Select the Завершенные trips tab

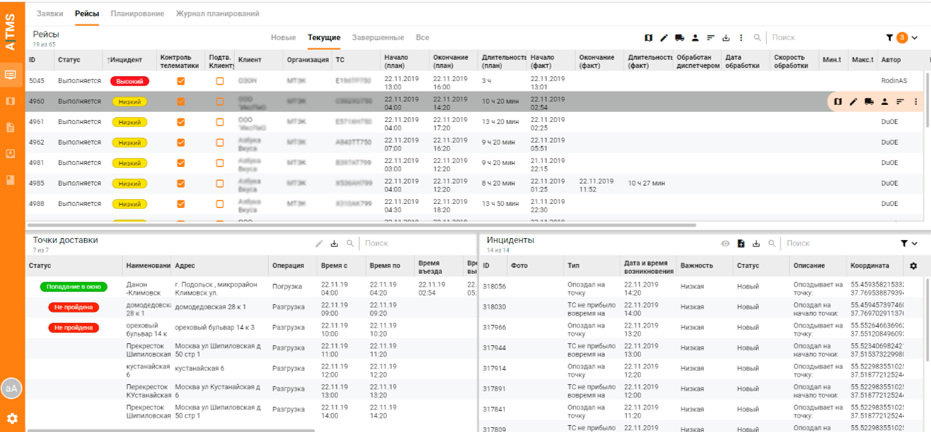(x=378, y=38)
